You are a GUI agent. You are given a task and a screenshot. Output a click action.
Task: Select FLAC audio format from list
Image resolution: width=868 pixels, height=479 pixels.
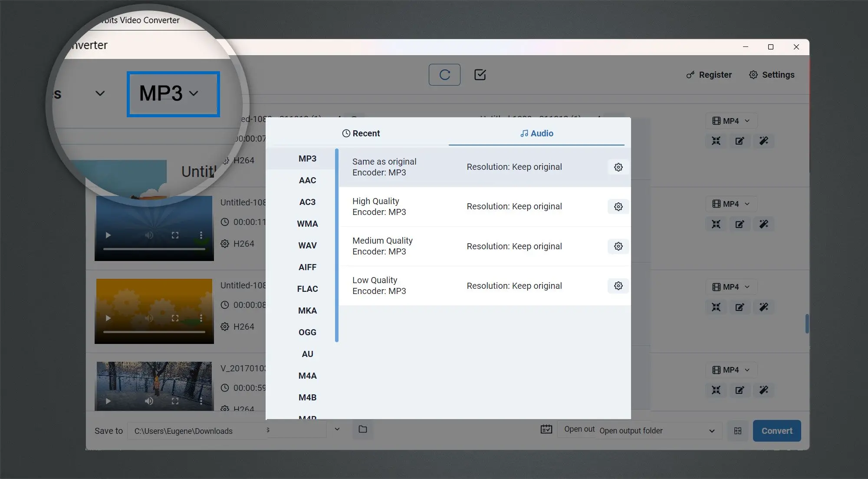[x=307, y=288]
